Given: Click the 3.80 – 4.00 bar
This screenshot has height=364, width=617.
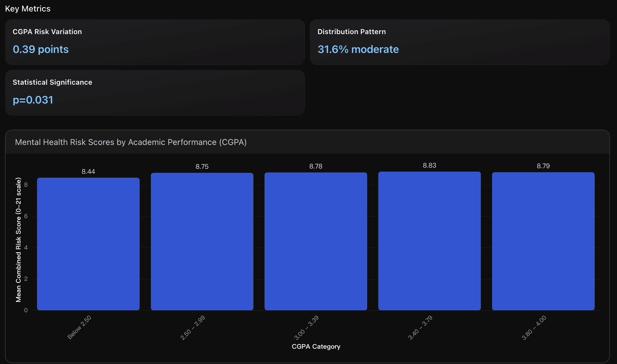Looking at the screenshot, I should point(543,241).
